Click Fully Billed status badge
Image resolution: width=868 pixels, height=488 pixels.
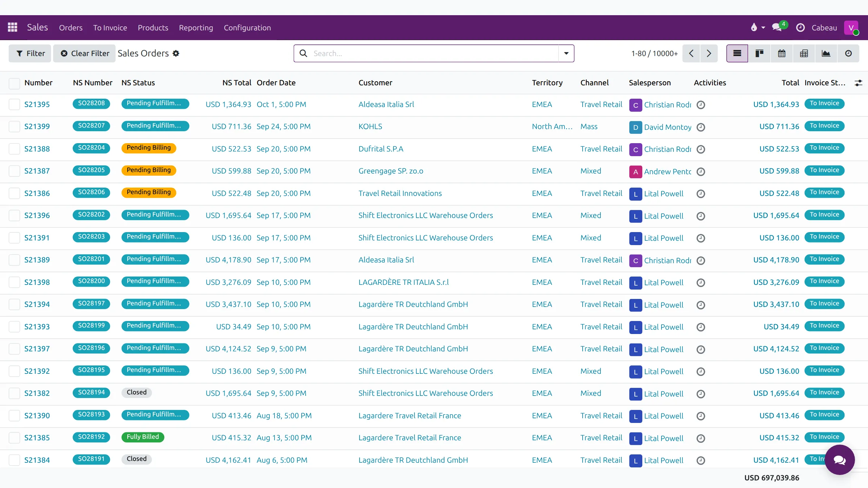pyautogui.click(x=143, y=437)
